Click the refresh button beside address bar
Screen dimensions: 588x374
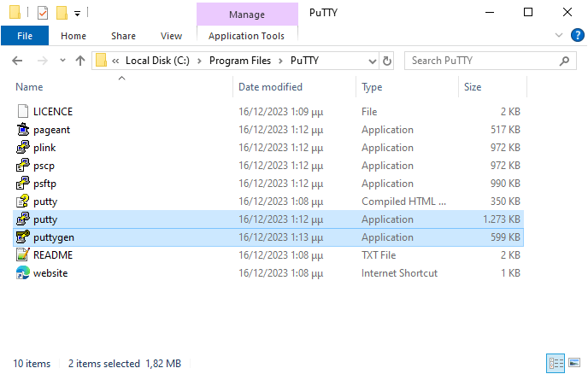pos(386,61)
